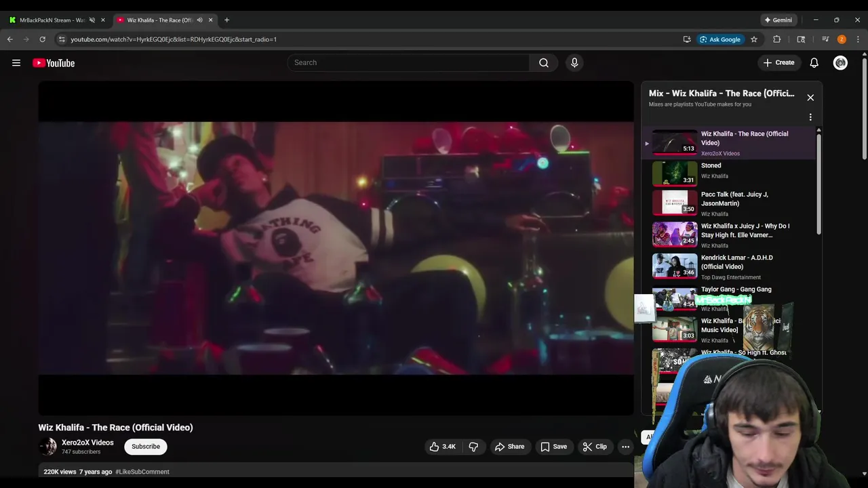Open Chrome media controls icon
Screen dimensions: 868x488
tap(825, 39)
